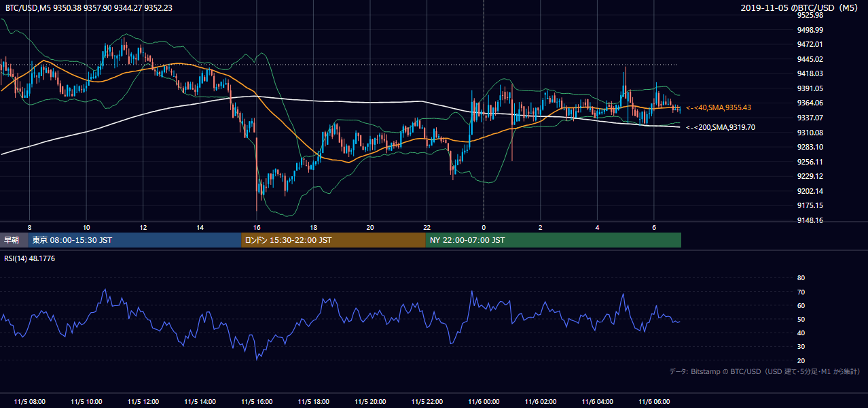
Task: Click the RSI scale value 30
Action: tap(801, 347)
